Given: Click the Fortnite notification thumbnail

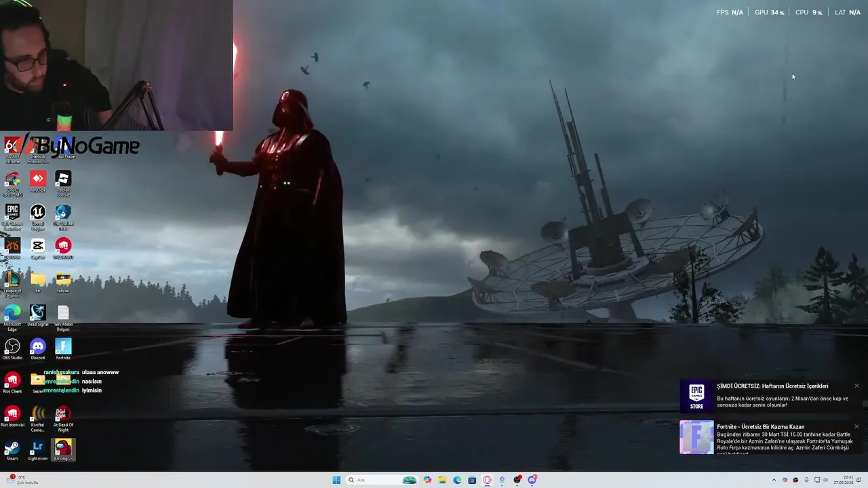Looking at the screenshot, I should click(x=696, y=437).
